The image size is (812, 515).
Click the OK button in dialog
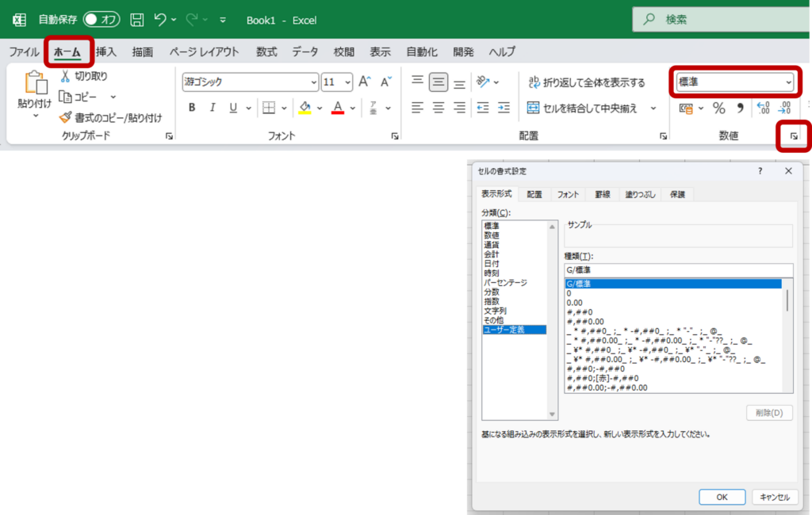pyautogui.click(x=722, y=497)
